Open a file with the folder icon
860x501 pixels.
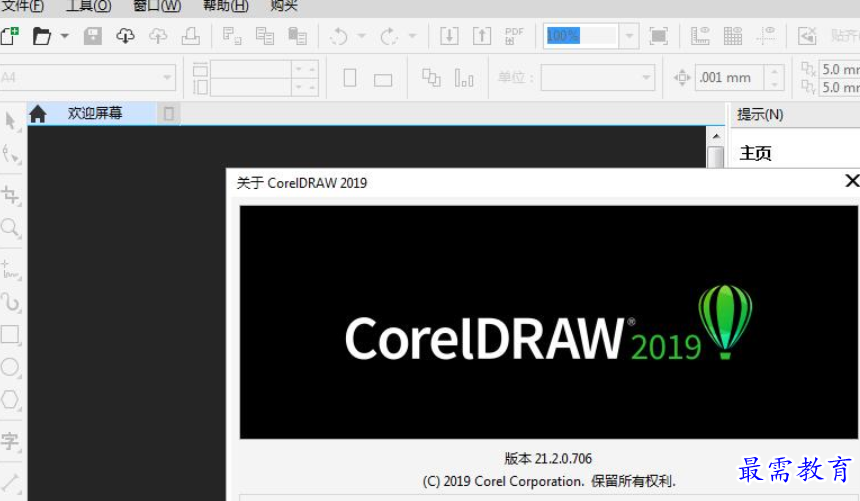click(x=42, y=36)
